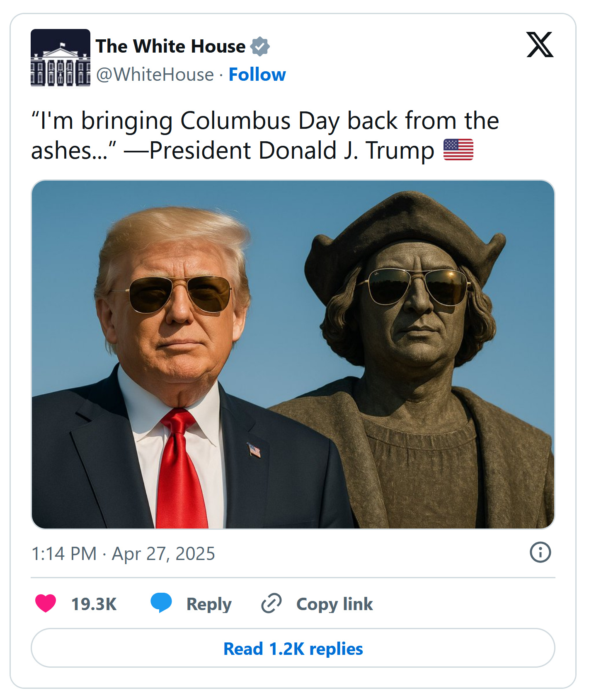Image resolution: width=589 pixels, height=700 pixels.
Task: Click the Columbus Day quote tweet text
Action: point(265,121)
